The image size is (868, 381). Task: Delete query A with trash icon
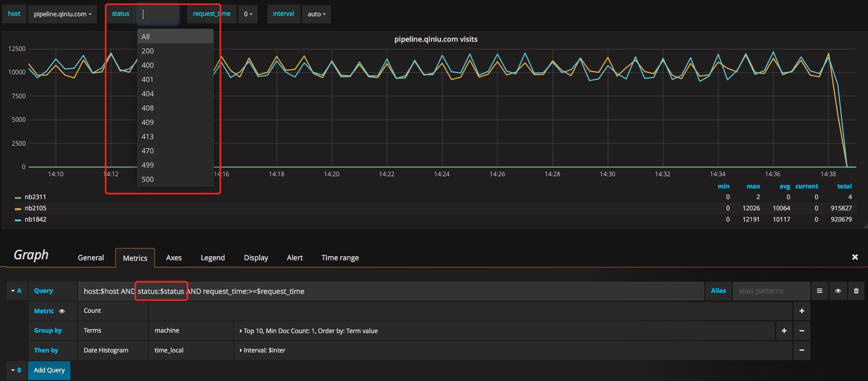856,291
